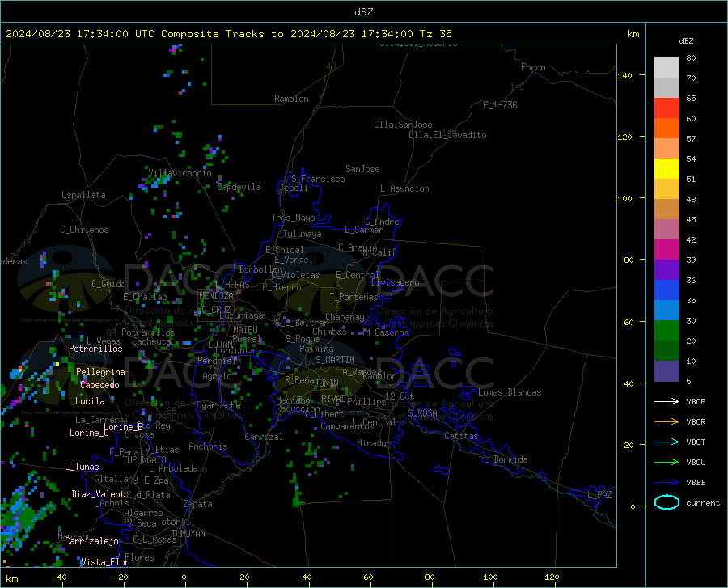The width and height of the screenshot is (728, 588).
Task: Click the 100 km horizontal axis tick label
Action: tap(490, 577)
